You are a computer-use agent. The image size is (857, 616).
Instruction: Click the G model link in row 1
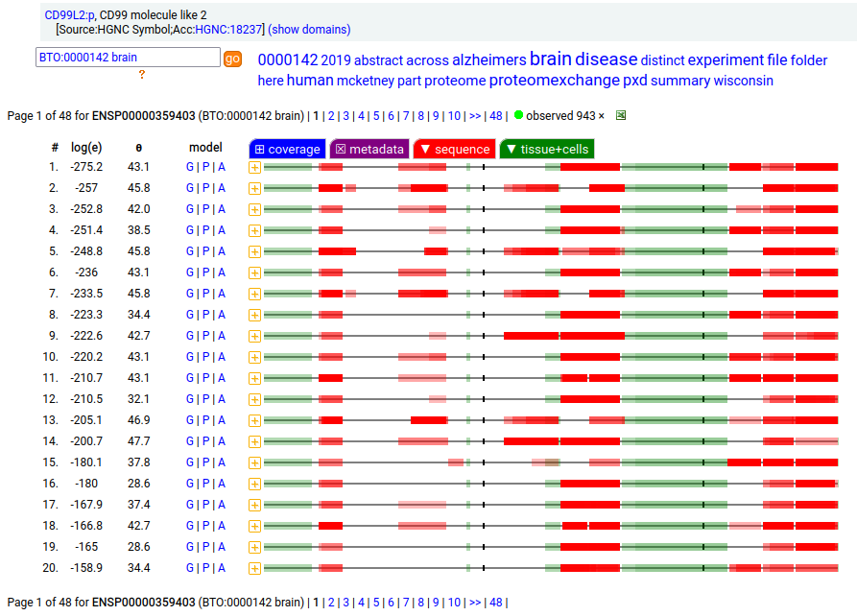click(x=190, y=167)
